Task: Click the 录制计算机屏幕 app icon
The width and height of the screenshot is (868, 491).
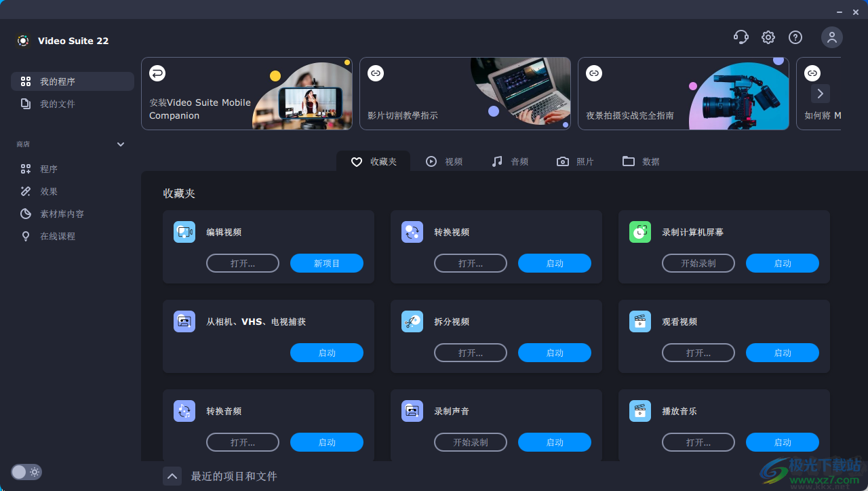Action: point(640,232)
